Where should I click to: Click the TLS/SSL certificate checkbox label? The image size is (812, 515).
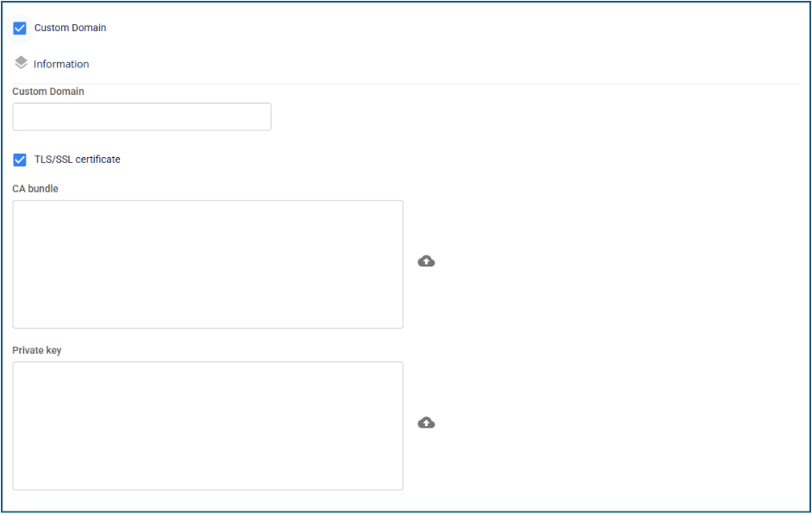pos(77,160)
